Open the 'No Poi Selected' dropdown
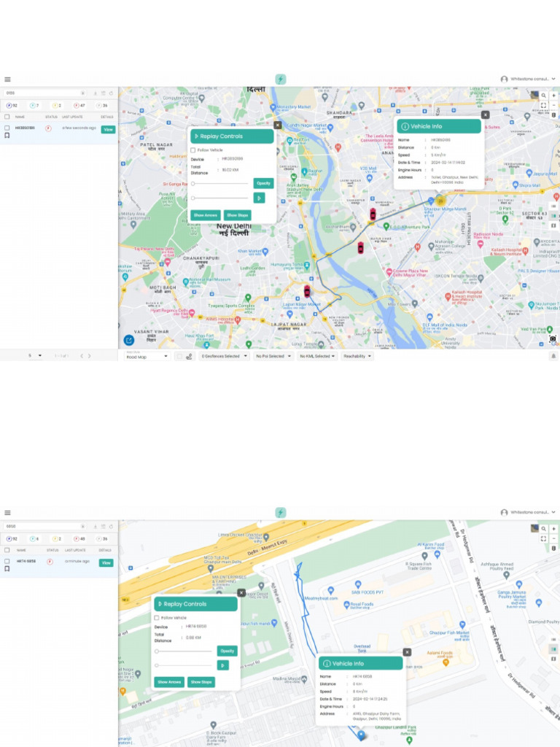 (273, 356)
